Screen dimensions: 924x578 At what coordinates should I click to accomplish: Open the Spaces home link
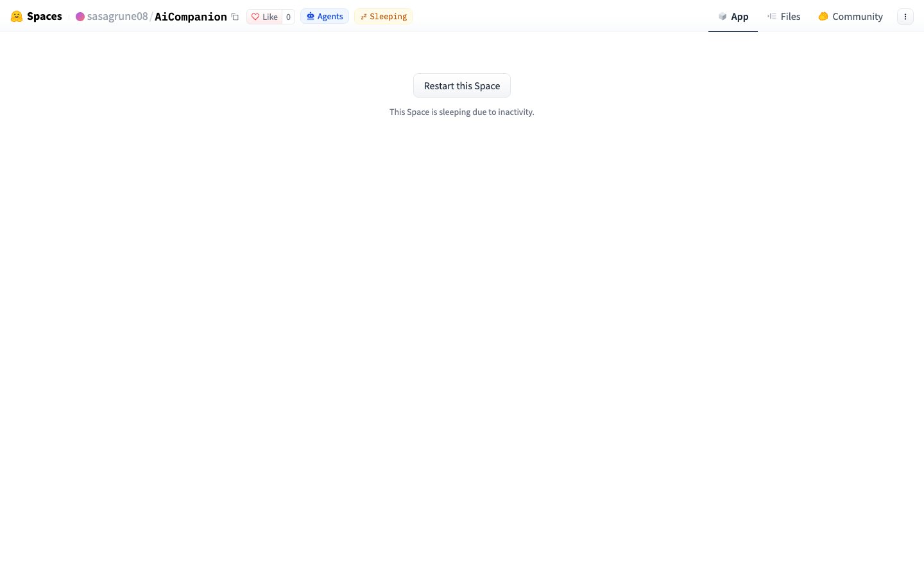[x=44, y=17]
